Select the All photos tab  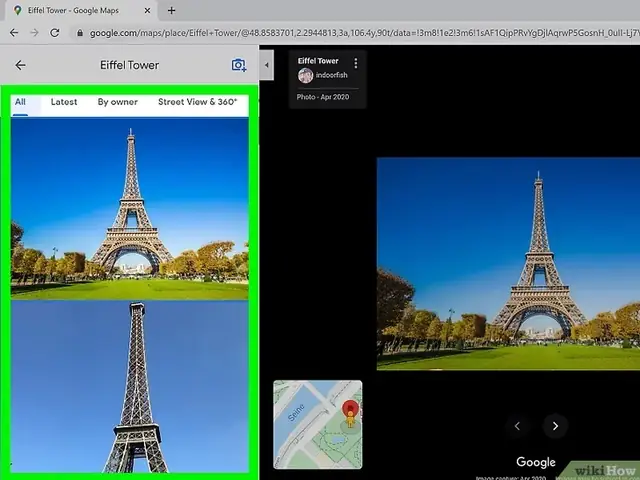click(20, 102)
